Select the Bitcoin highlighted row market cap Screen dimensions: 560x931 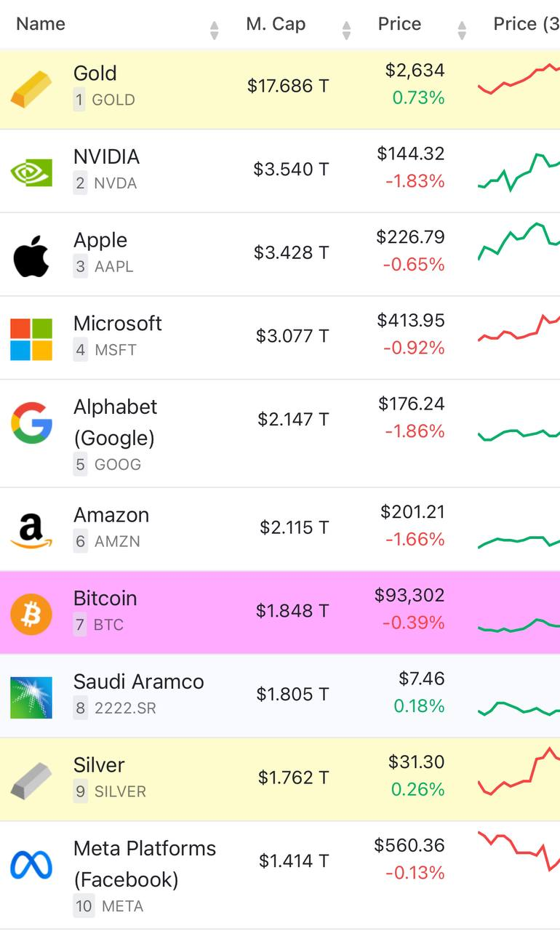click(292, 611)
